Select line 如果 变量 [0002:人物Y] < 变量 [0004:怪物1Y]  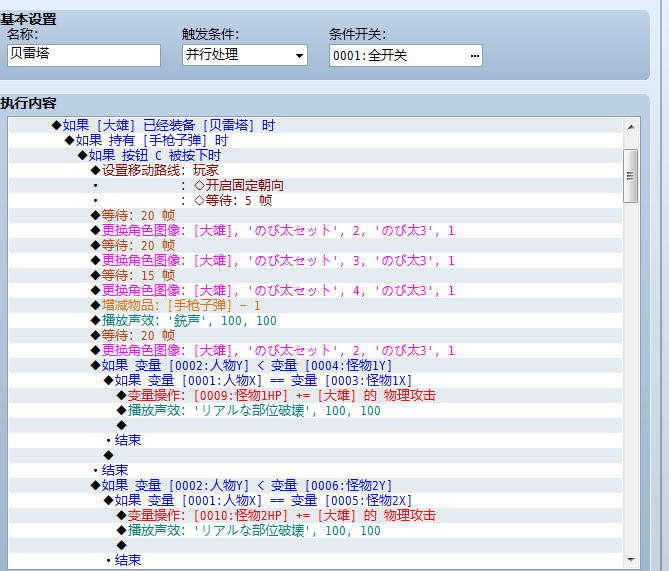315,365
